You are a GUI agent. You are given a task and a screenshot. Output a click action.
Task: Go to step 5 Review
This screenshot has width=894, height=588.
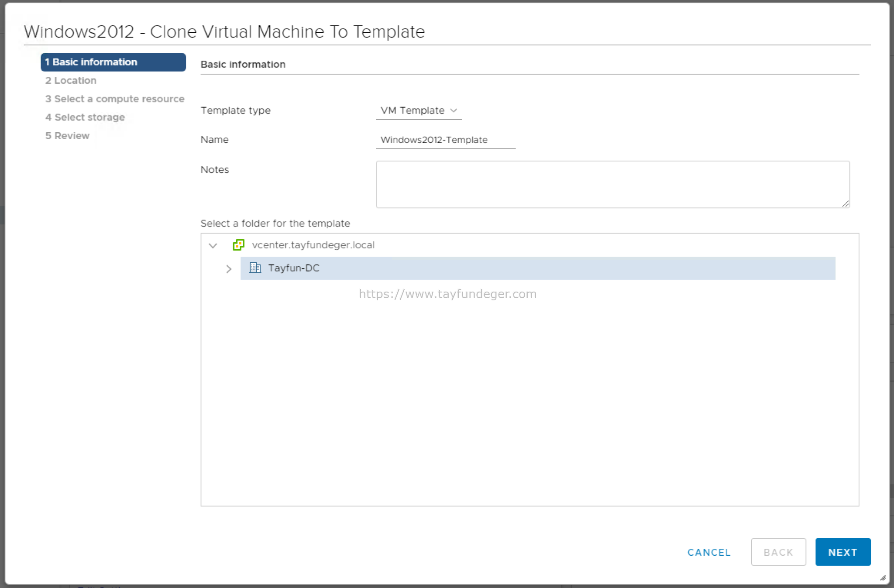[x=67, y=136]
